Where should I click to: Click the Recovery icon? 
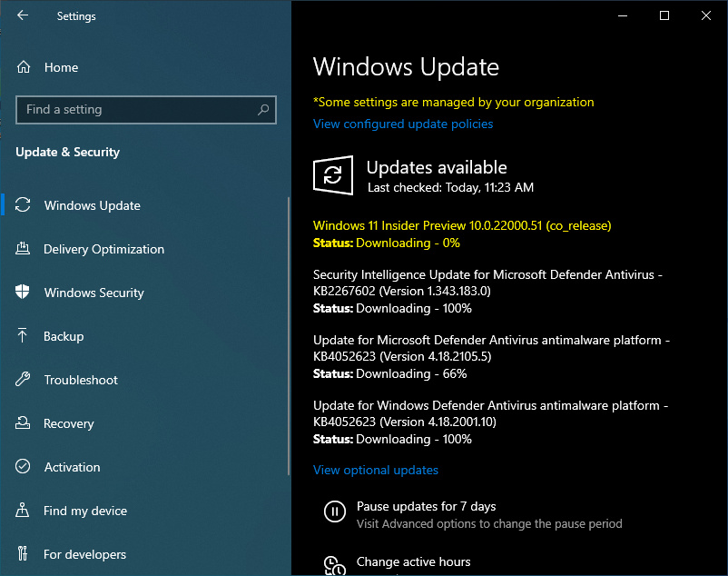25,423
